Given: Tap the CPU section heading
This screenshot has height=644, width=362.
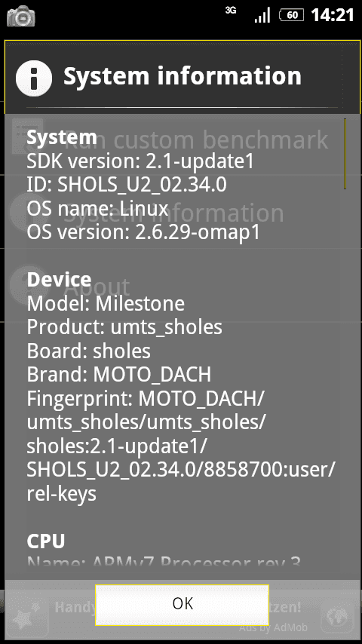Looking at the screenshot, I should (x=45, y=541).
